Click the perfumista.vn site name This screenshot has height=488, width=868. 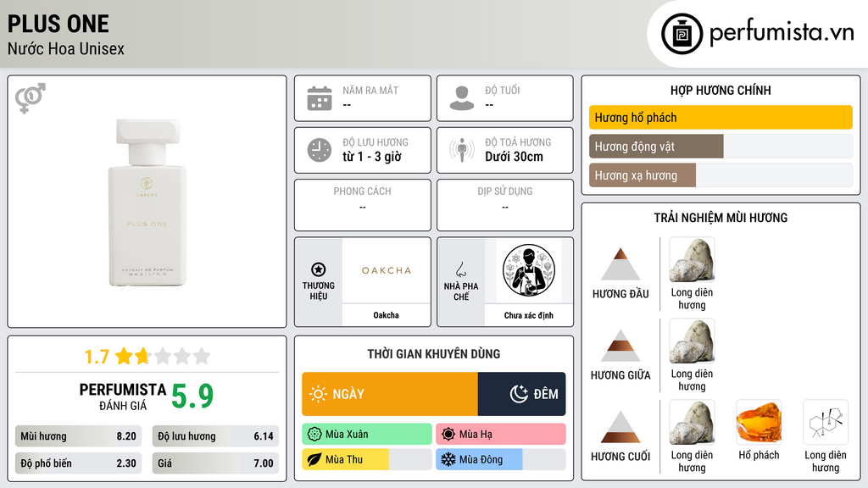[x=782, y=32]
